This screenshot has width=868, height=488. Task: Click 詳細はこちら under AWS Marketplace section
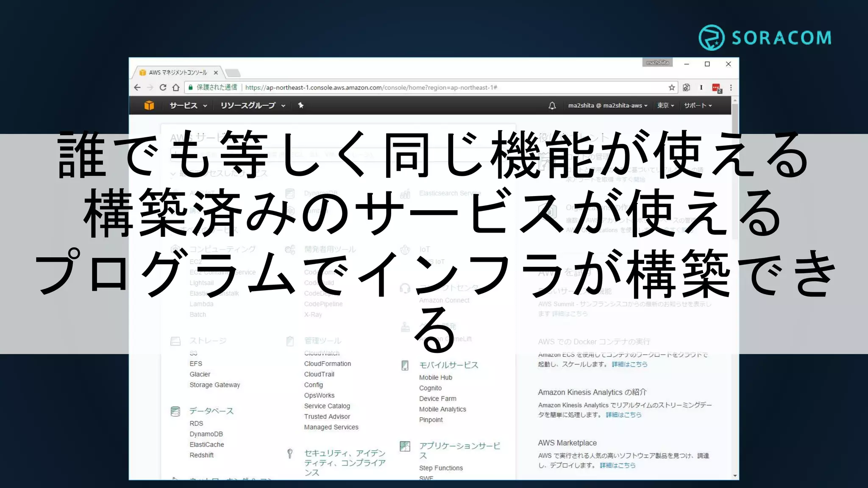[618, 466]
